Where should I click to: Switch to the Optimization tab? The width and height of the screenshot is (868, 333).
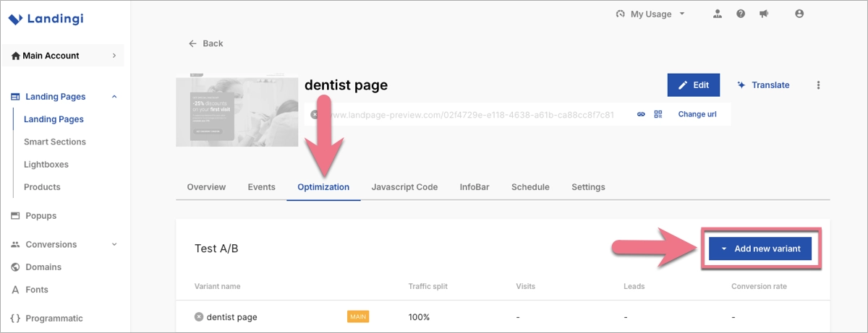tap(323, 186)
